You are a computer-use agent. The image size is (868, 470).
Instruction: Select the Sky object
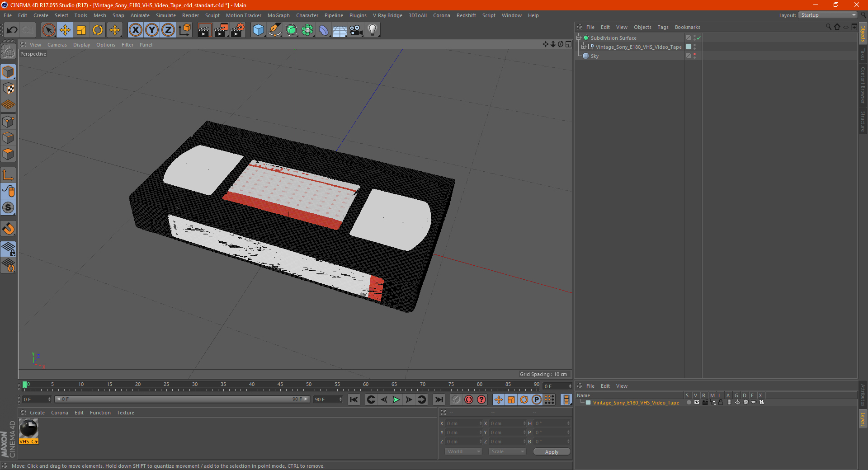click(594, 56)
